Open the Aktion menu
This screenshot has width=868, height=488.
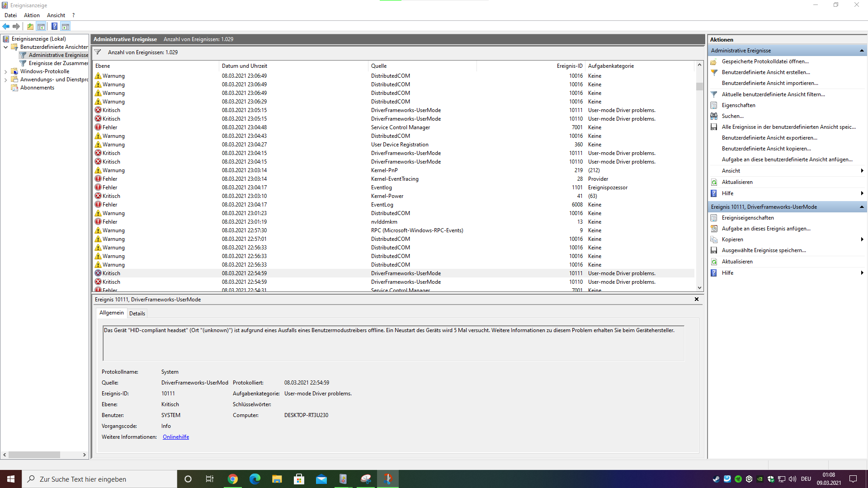(x=32, y=15)
